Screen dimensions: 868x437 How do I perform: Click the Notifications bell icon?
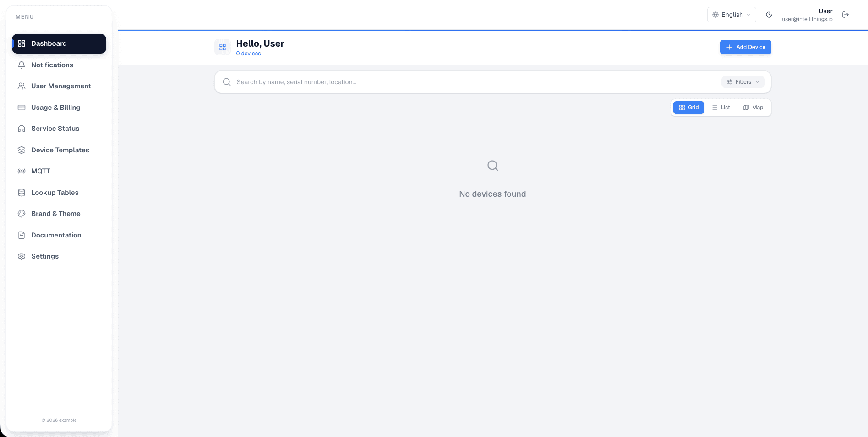pos(22,65)
